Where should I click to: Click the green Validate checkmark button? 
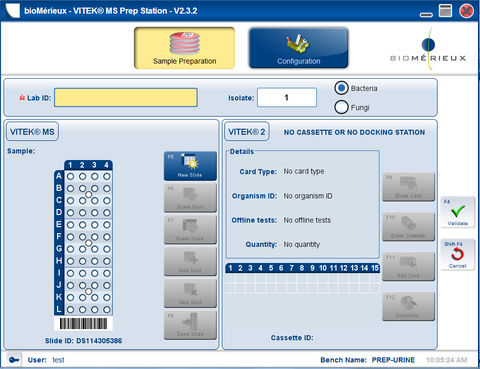click(457, 212)
